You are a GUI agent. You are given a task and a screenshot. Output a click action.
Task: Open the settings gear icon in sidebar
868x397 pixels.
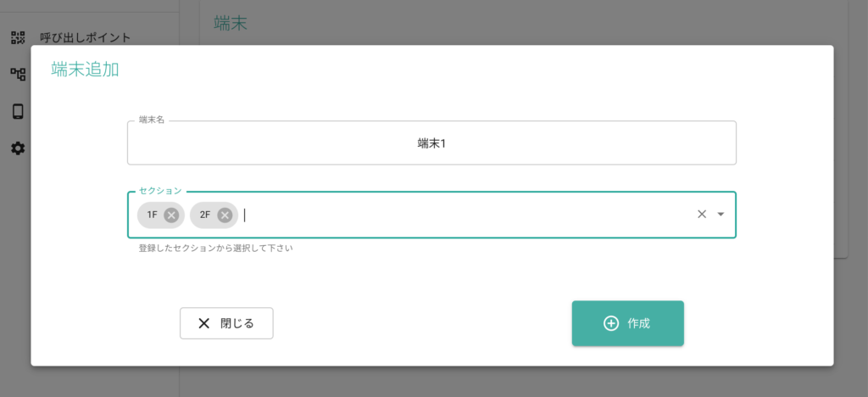[19, 148]
